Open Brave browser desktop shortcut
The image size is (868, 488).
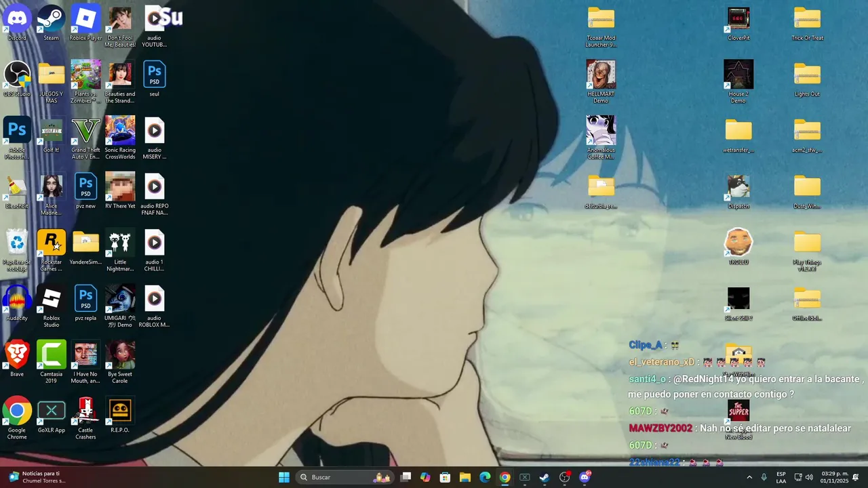pyautogui.click(x=17, y=359)
